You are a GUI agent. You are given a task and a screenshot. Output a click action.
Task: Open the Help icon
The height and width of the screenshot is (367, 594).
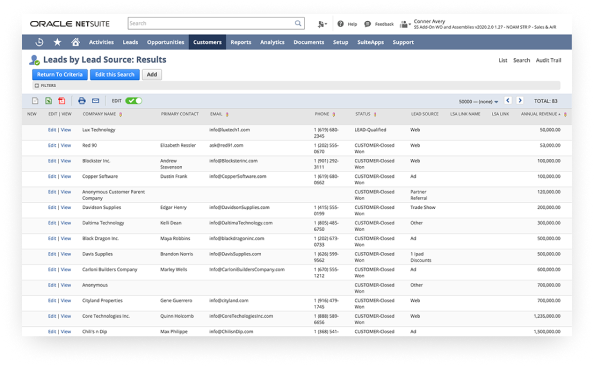(x=341, y=23)
